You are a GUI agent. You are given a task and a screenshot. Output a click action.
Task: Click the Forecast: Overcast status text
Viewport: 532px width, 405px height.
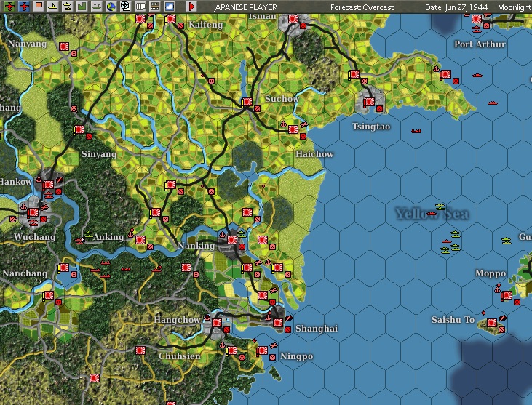pos(362,7)
